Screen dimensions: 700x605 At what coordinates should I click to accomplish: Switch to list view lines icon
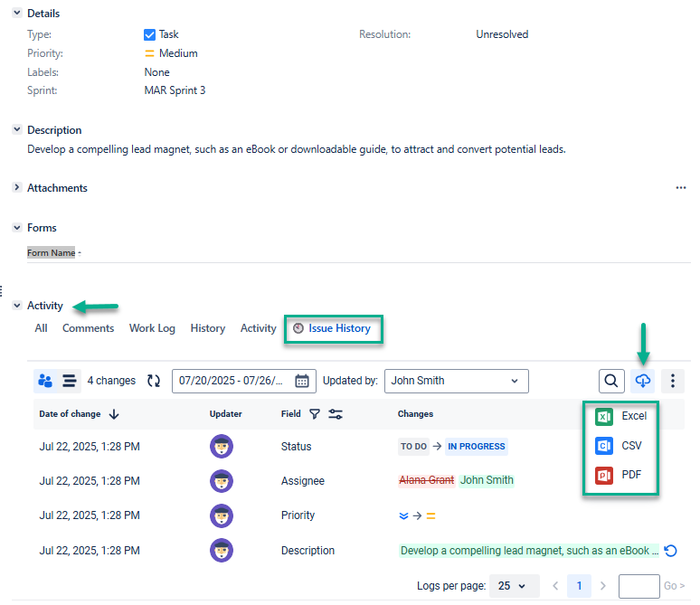(70, 381)
